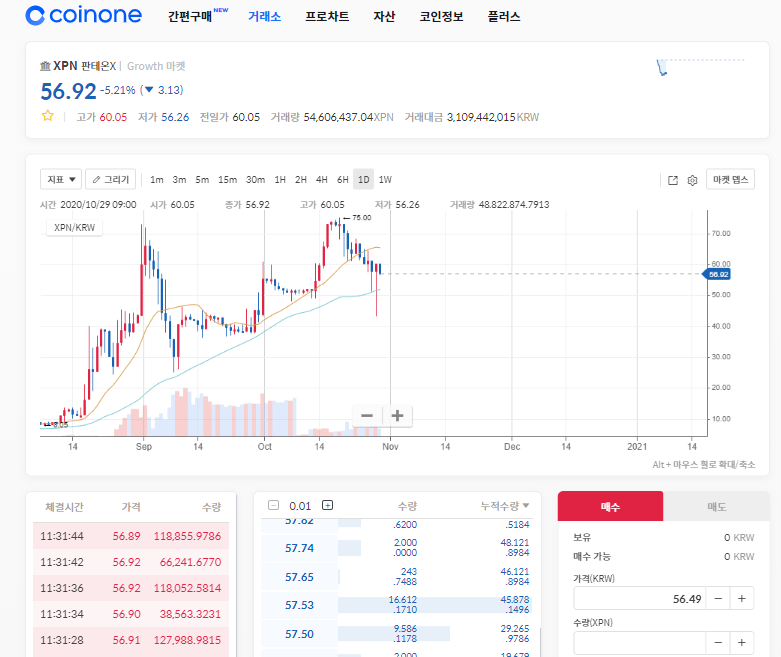This screenshot has height=657, width=781.
Task: Zoom in chart with plus button
Action: pyautogui.click(x=397, y=415)
